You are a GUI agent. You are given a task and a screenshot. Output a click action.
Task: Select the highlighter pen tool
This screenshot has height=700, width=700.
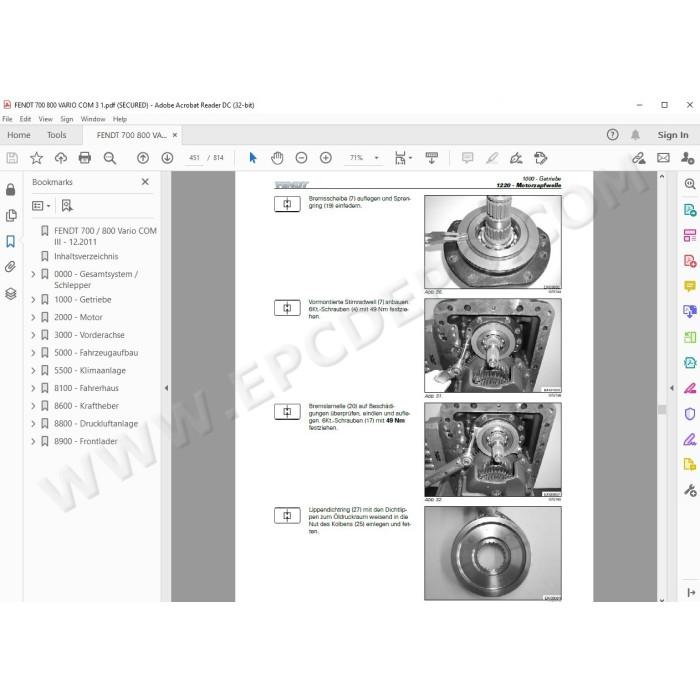(x=492, y=158)
